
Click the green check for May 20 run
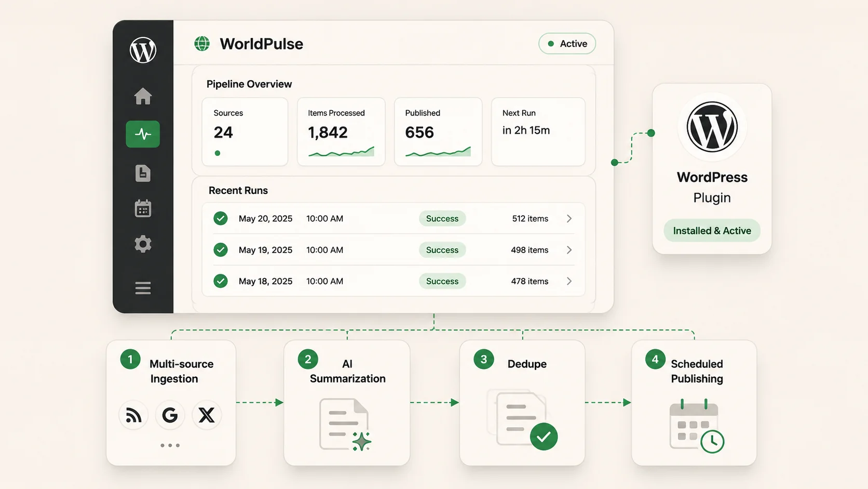click(221, 218)
